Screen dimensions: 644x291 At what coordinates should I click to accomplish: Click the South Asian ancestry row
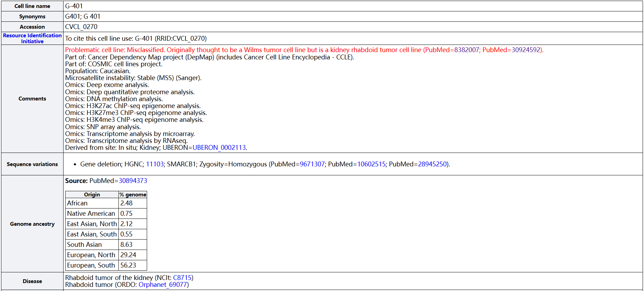85,245
